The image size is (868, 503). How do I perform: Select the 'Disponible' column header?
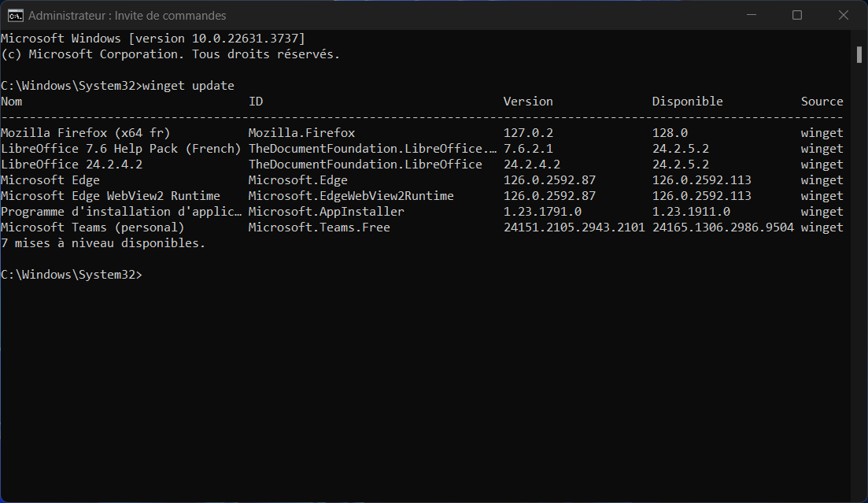tap(688, 102)
